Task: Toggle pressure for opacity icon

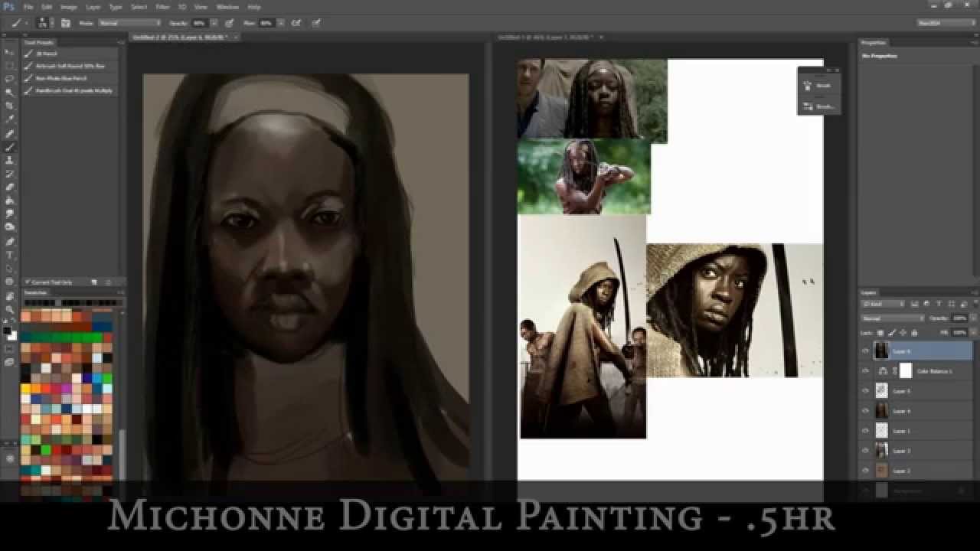Action: 230,23
